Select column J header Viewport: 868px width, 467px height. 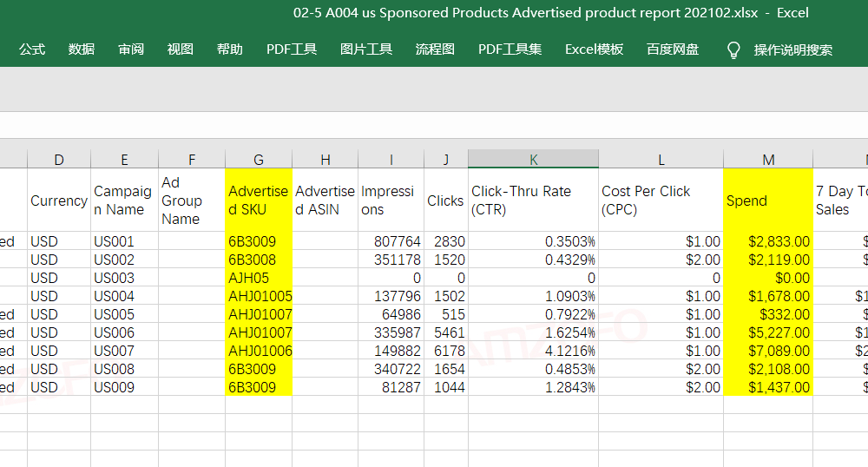pyautogui.click(x=446, y=160)
